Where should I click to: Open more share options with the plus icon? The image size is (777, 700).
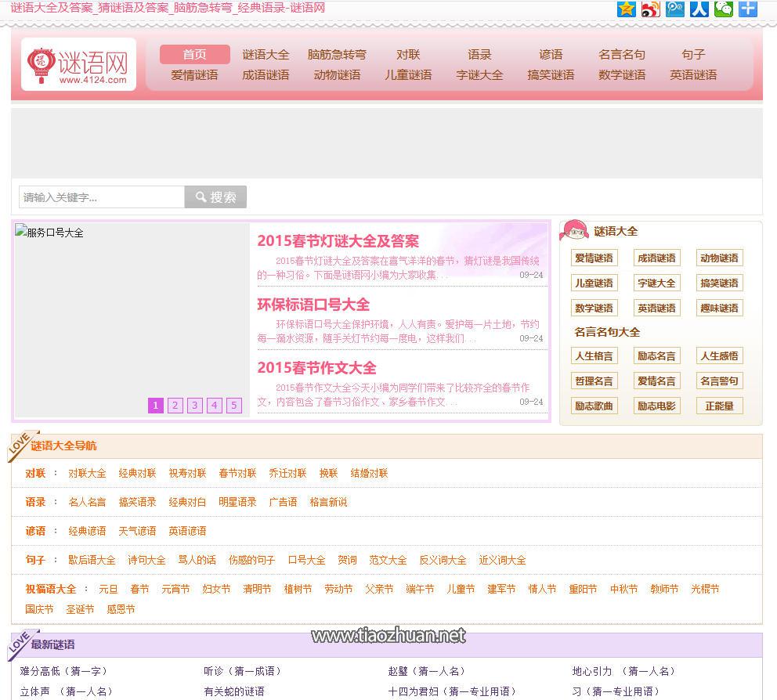748,10
